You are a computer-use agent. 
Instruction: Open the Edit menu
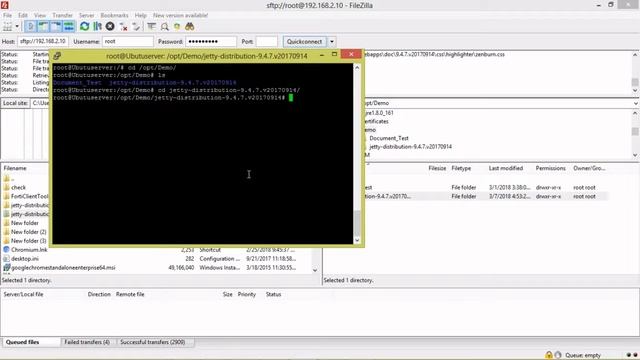click(23, 15)
